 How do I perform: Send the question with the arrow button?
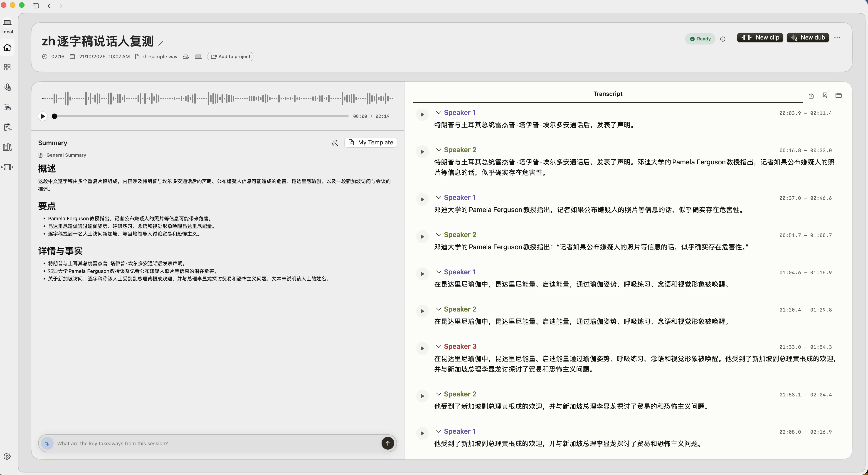tap(387, 443)
